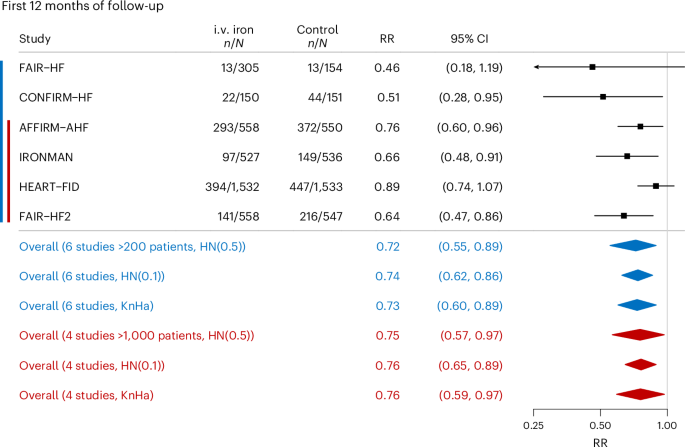Select the IRONMAN study label

[46, 156]
